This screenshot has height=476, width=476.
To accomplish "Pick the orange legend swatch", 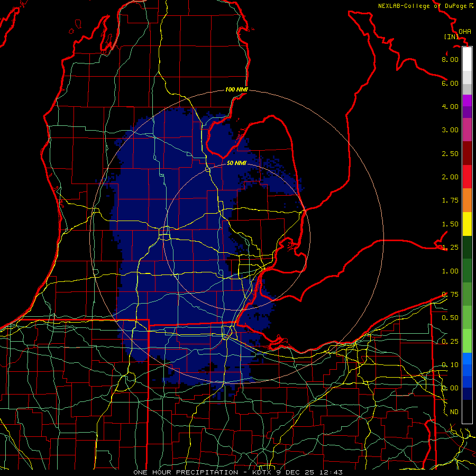I will pos(467,200).
